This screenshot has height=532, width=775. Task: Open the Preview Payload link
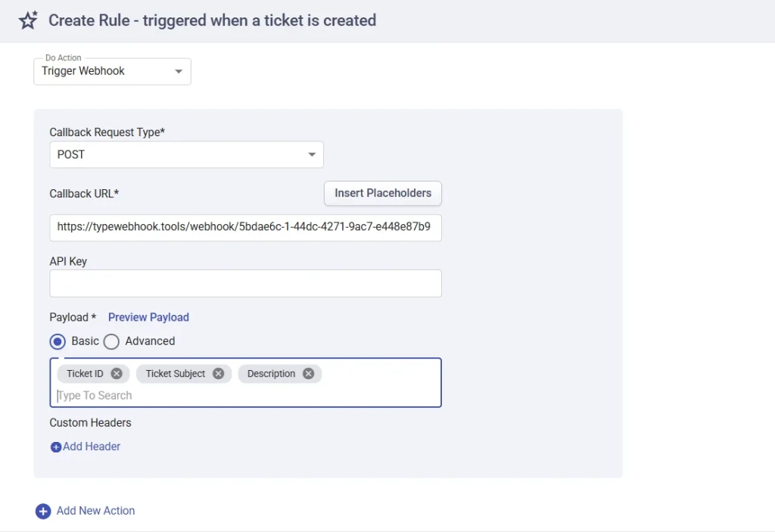[148, 317]
